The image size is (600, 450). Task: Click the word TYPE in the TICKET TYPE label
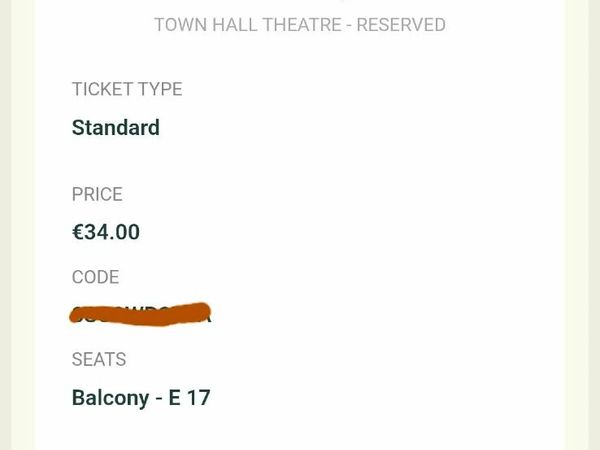[x=159, y=89]
